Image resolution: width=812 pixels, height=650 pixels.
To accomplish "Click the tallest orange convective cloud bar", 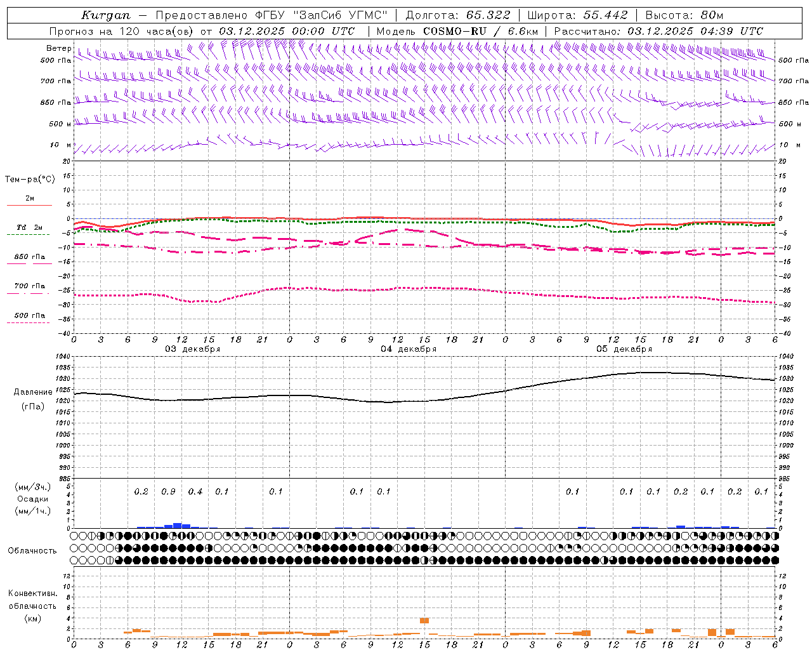I will point(424,620).
